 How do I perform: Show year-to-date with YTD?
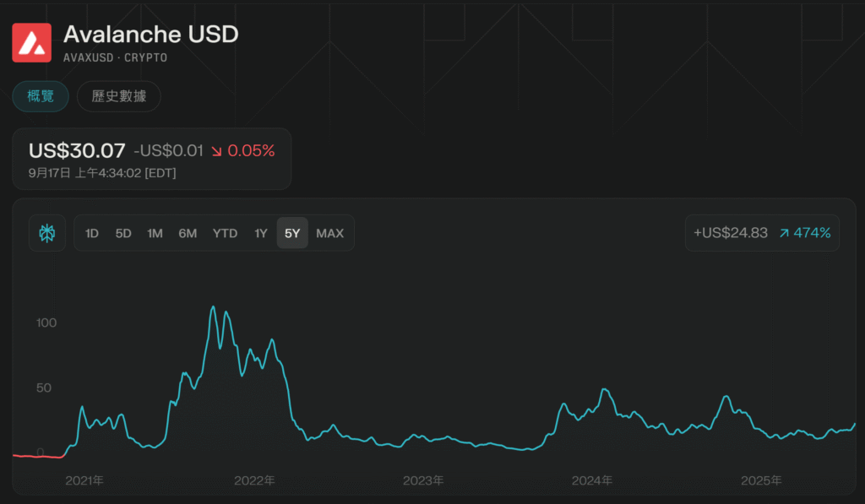pyautogui.click(x=225, y=233)
